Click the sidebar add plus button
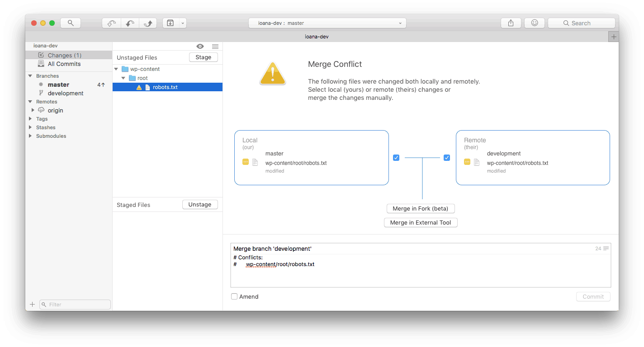The image size is (644, 347). tap(32, 305)
